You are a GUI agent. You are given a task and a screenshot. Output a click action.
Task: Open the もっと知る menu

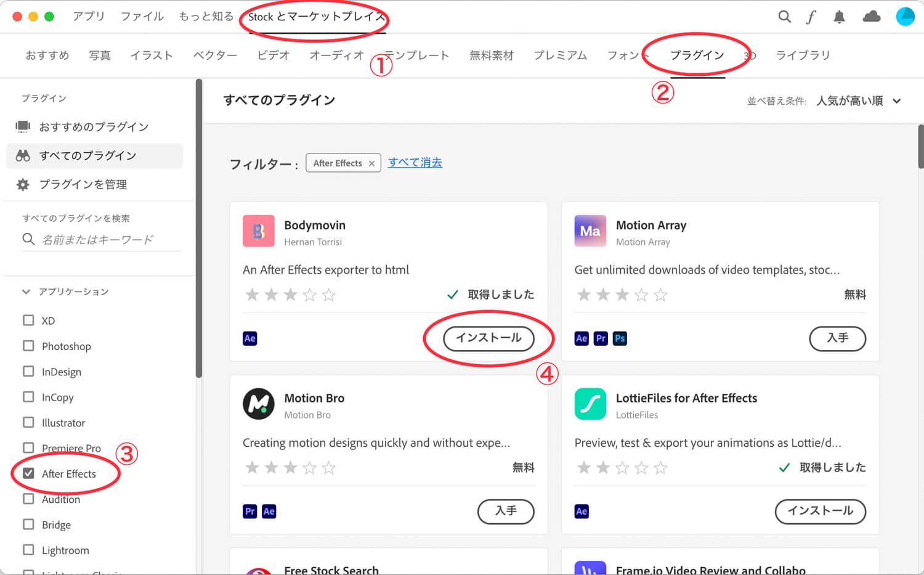(206, 17)
